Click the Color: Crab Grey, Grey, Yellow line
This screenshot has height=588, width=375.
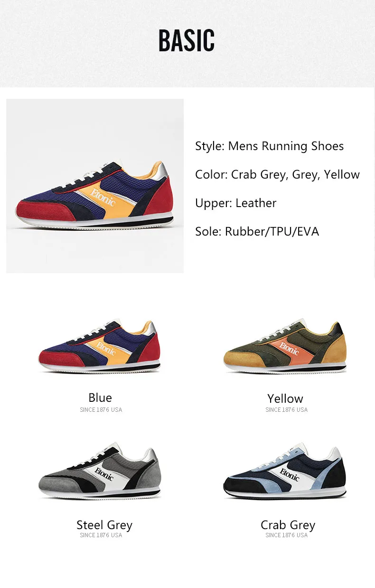coord(278,175)
